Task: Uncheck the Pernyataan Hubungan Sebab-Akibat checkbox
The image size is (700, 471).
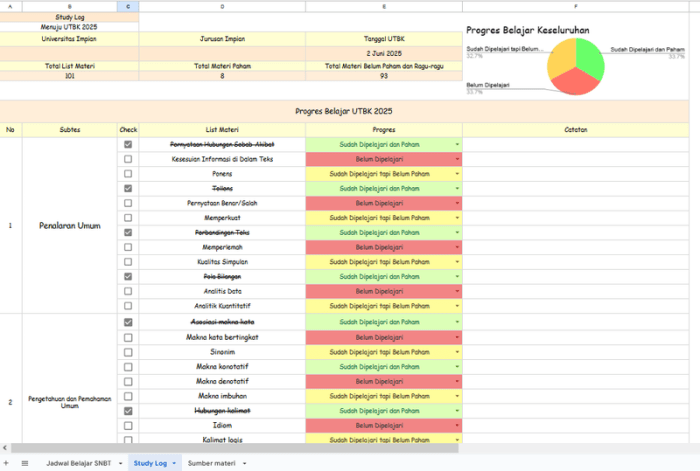Action: point(127,145)
